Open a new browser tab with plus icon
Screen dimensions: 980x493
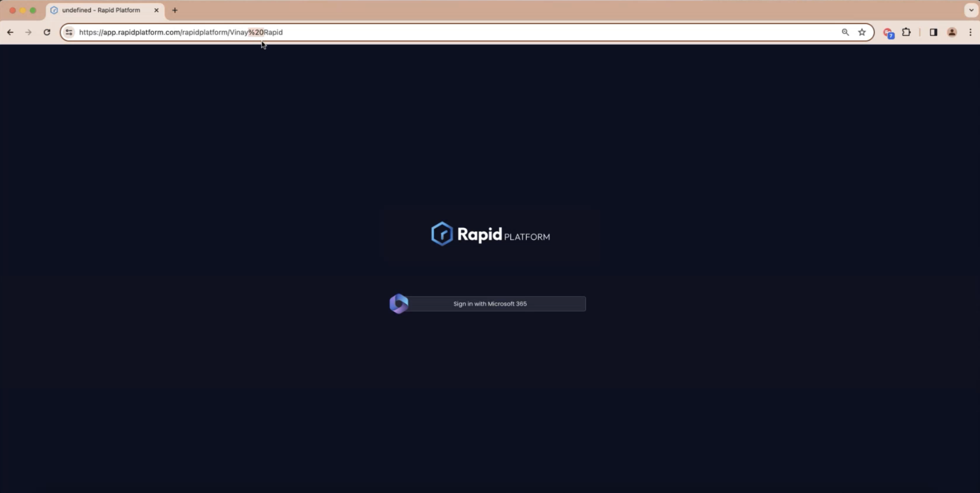[175, 10]
